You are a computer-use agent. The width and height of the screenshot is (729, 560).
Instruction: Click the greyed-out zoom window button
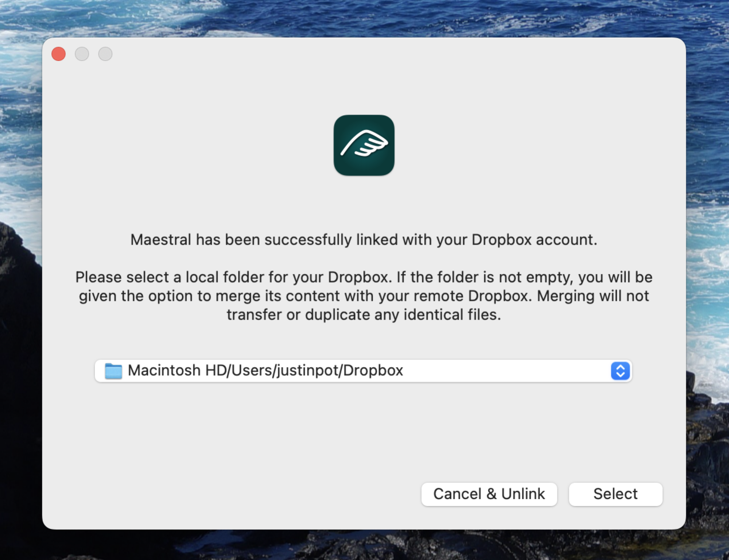(105, 54)
